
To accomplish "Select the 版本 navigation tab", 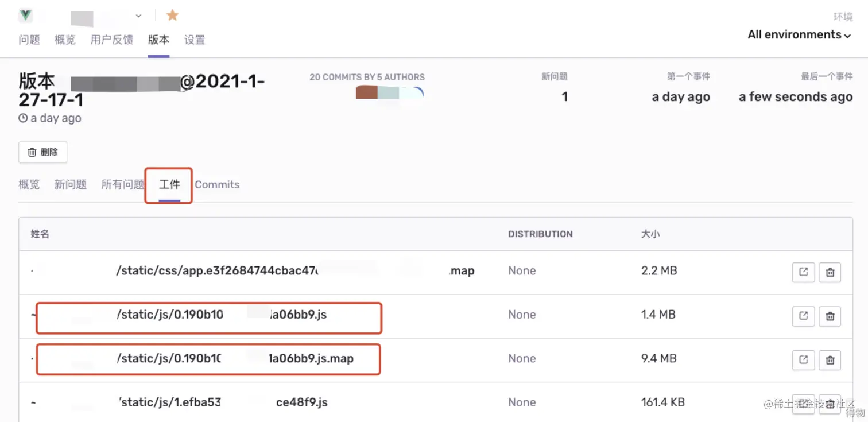I will pos(158,40).
